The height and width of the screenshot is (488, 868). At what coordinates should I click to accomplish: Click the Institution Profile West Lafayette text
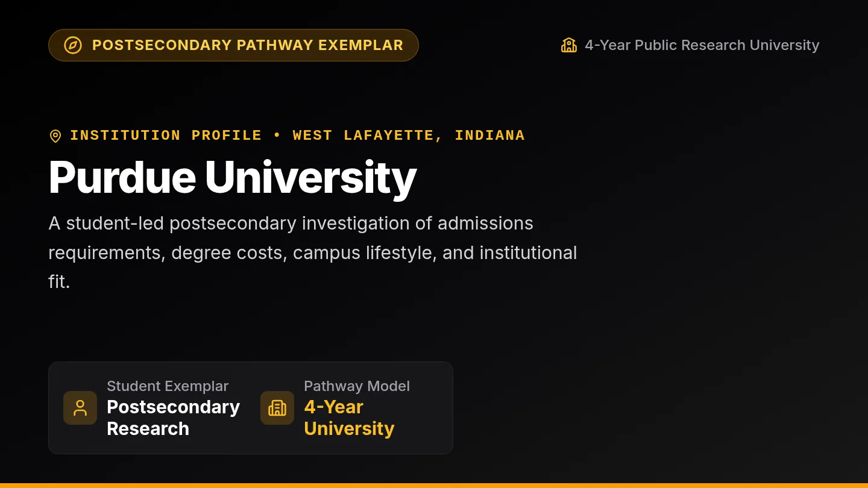[297, 136]
